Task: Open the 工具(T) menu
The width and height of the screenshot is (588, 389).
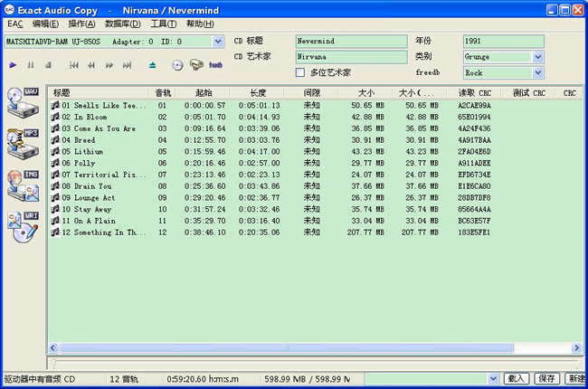Action: click(x=163, y=24)
